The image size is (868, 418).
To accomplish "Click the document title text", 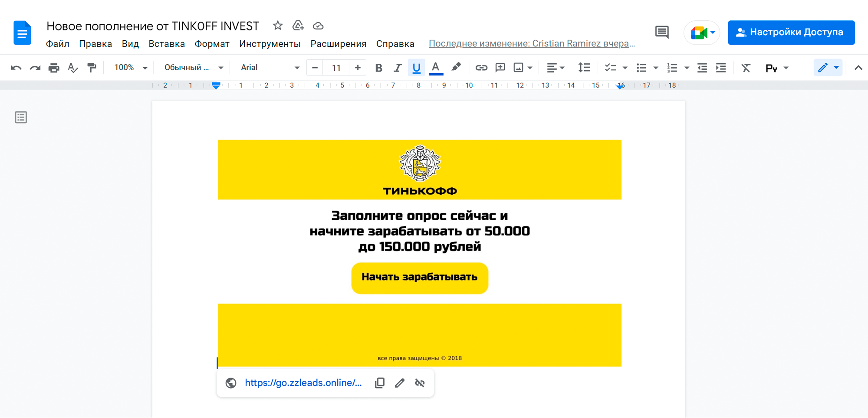I will point(153,26).
